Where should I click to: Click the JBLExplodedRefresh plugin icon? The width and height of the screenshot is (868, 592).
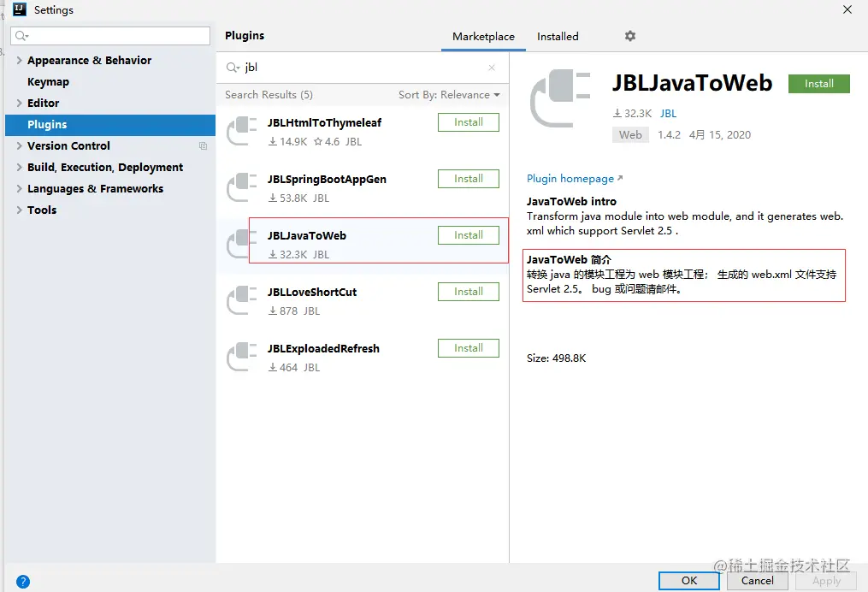click(x=242, y=357)
